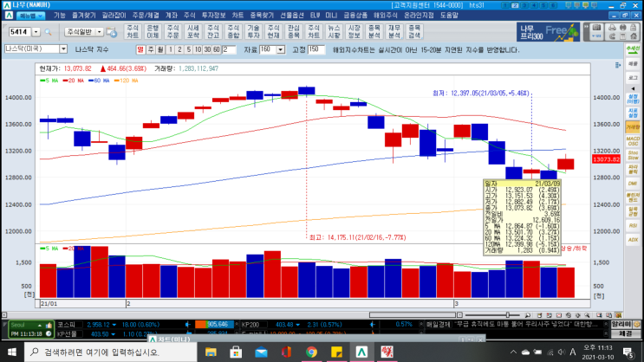Open the 관심종목 watchlist shortcut
The height and width of the screenshot is (362, 644).
click(294, 31)
